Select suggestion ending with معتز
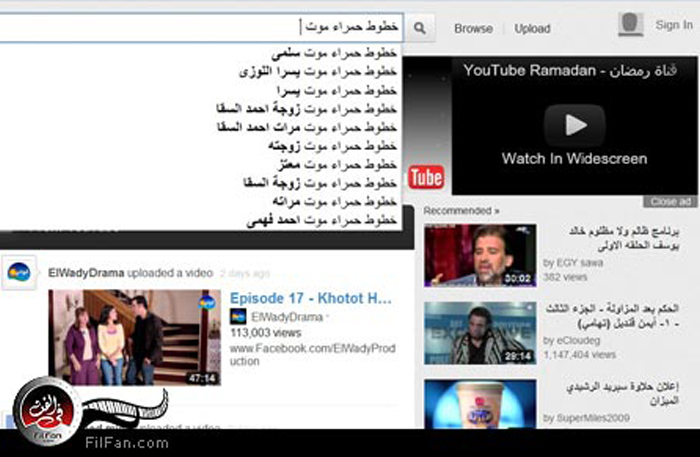The image size is (700, 457). point(338,165)
